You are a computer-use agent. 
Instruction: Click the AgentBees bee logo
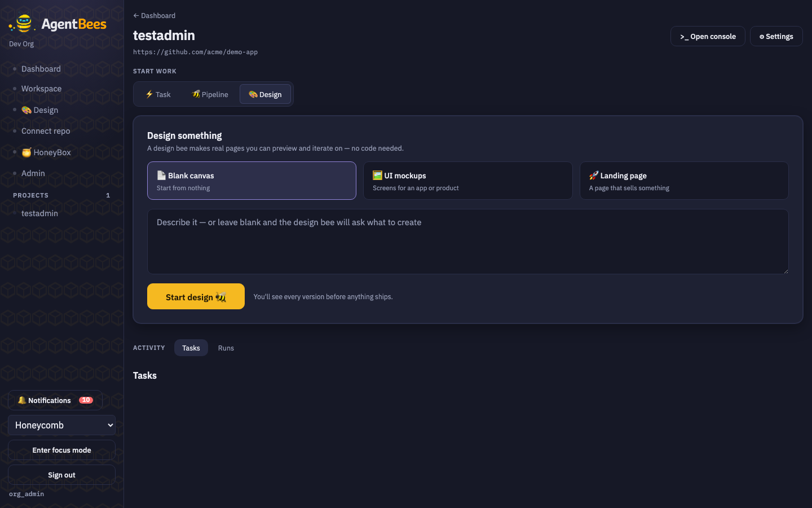[23, 24]
